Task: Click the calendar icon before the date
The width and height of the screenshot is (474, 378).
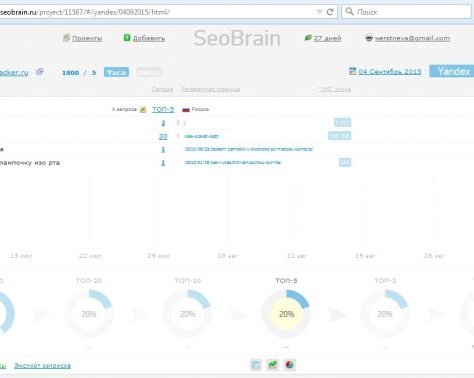Action: click(x=352, y=71)
